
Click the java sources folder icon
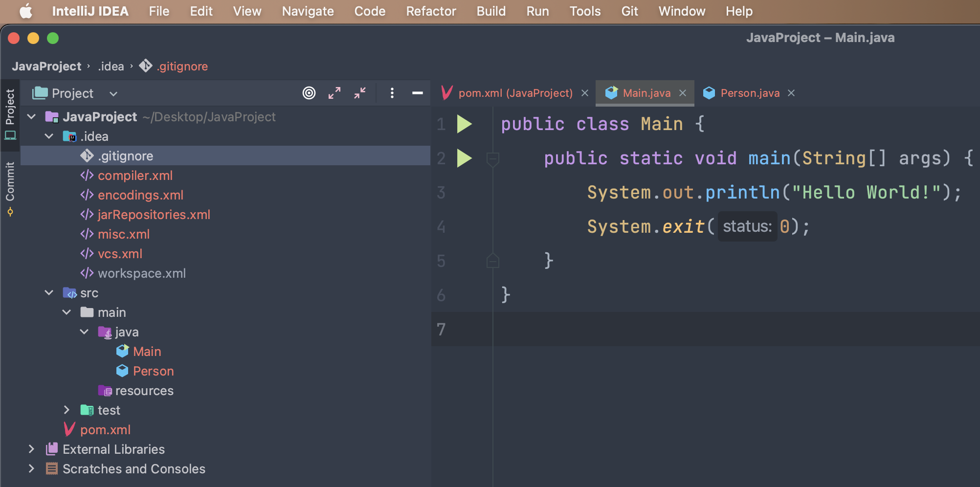pos(105,332)
